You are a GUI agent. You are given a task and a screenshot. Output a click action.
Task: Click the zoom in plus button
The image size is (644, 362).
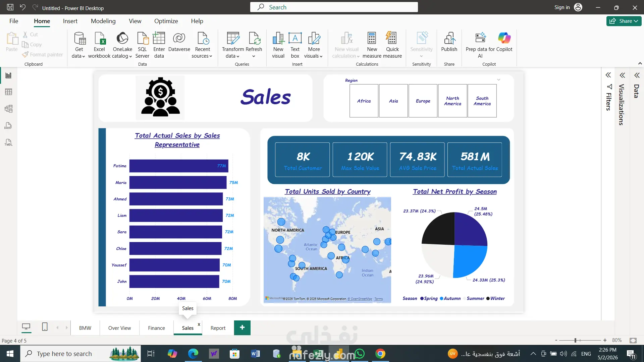click(605, 340)
